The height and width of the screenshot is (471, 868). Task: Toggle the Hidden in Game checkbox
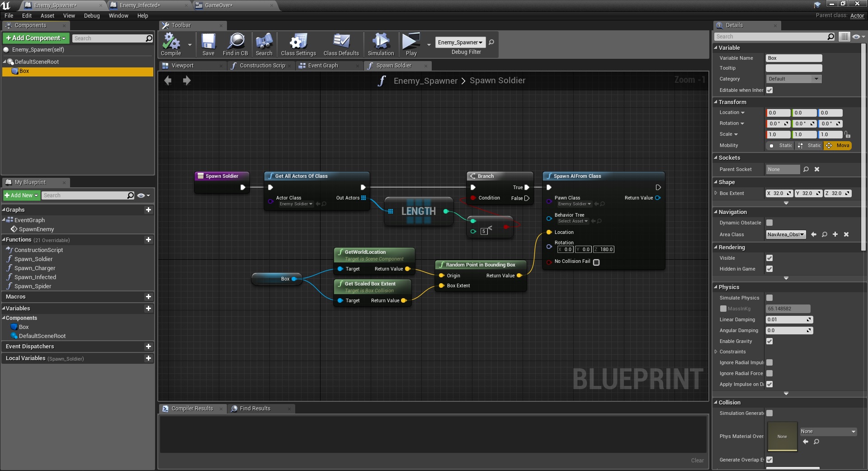click(769, 269)
